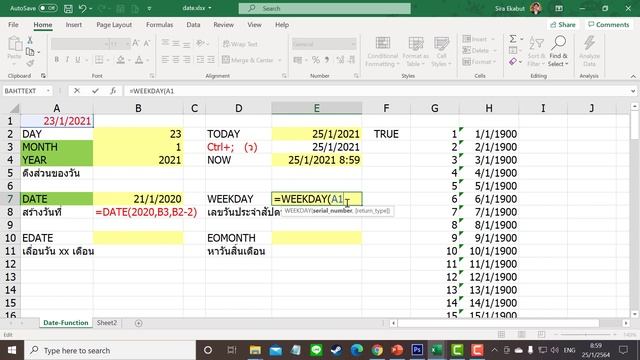Viewport: 640px width, 360px height.
Task: Switch to the Review tab
Action: pos(223,24)
